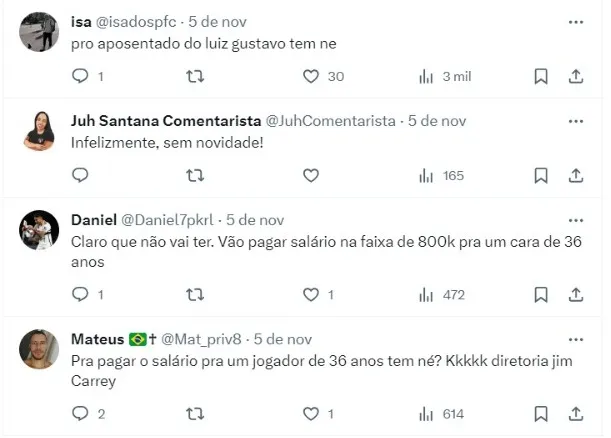This screenshot has width=611, height=438.
Task: Retweet isa's post about luiz gustavo
Action: 196,76
